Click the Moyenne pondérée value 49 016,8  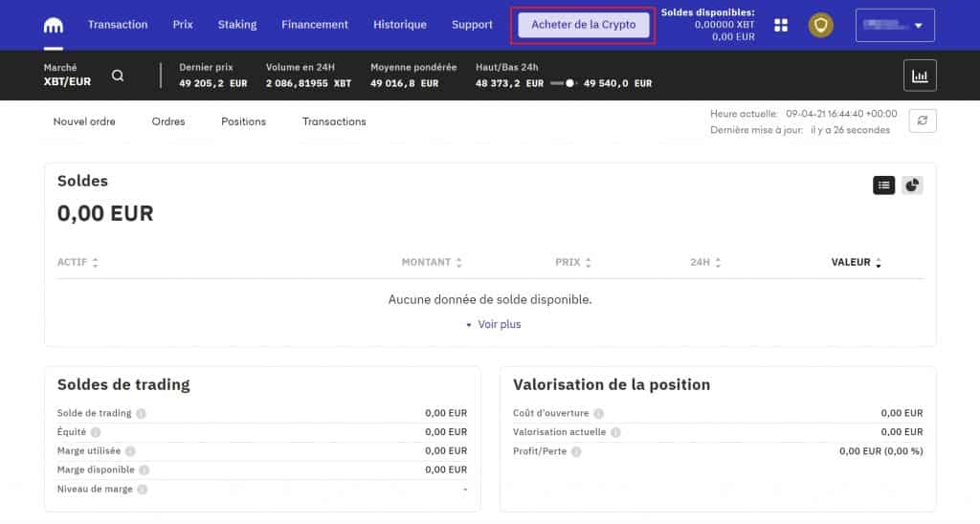pos(405,83)
